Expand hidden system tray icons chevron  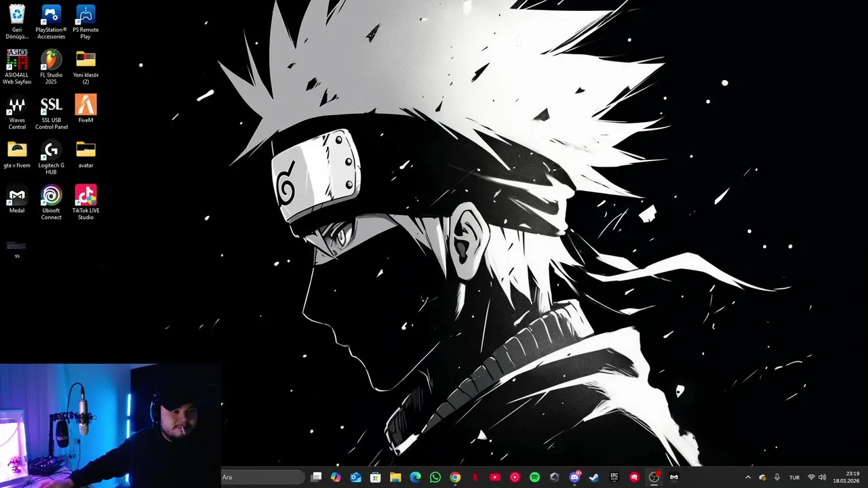tap(748, 477)
